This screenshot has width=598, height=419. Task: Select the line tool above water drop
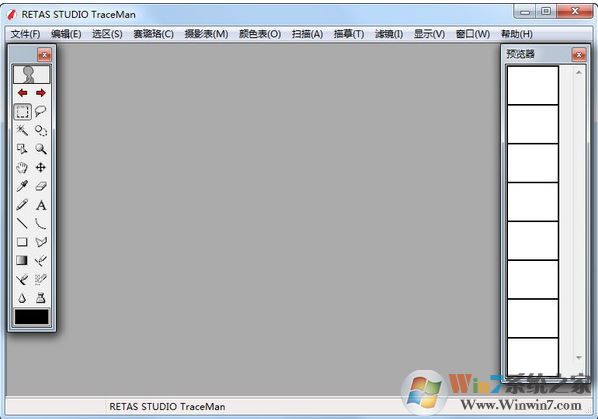pyautogui.click(x=22, y=279)
